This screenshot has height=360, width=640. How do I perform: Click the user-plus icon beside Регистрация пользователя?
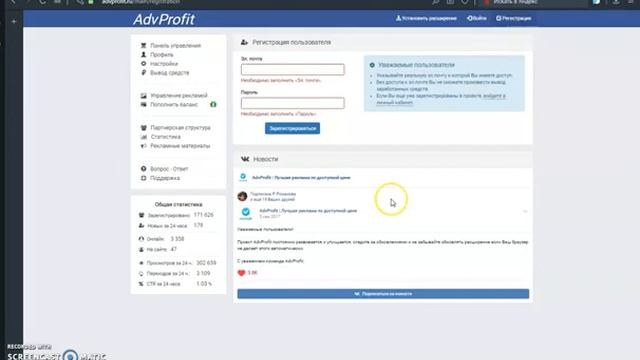pos(244,42)
